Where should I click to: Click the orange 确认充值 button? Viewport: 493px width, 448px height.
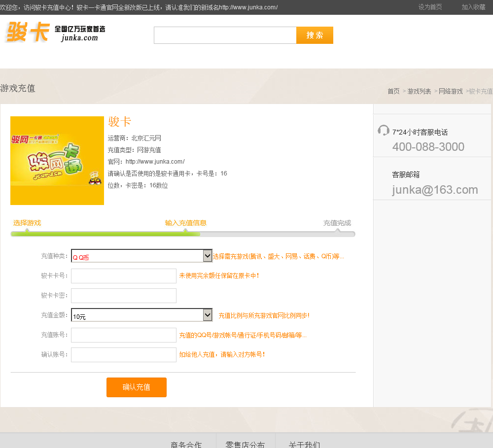(137, 387)
